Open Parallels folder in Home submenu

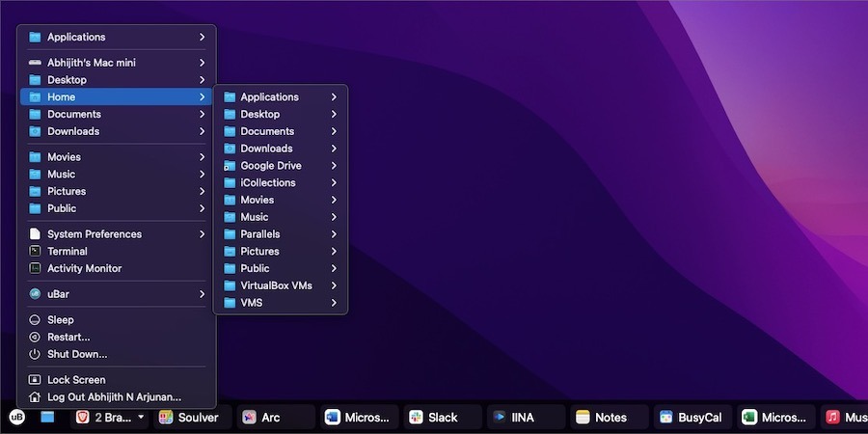coord(281,234)
